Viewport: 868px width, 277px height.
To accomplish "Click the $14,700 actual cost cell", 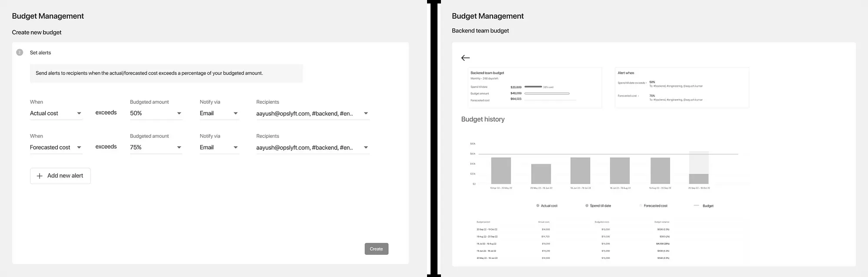I will tap(545, 237).
